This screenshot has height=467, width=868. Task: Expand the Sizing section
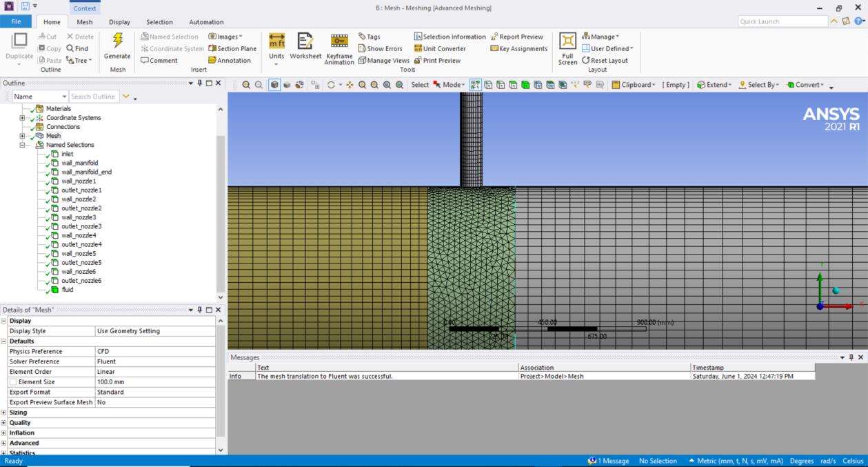[5, 413]
